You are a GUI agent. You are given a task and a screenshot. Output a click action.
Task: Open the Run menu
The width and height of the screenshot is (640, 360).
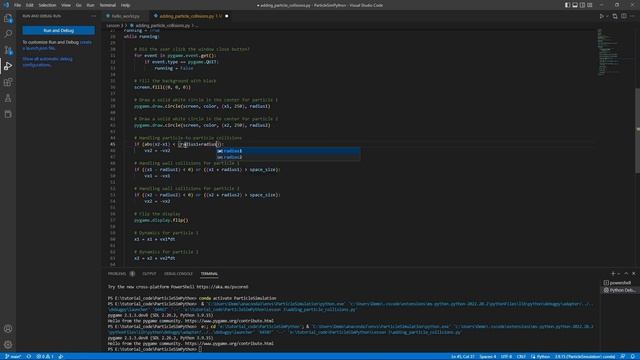point(90,5)
